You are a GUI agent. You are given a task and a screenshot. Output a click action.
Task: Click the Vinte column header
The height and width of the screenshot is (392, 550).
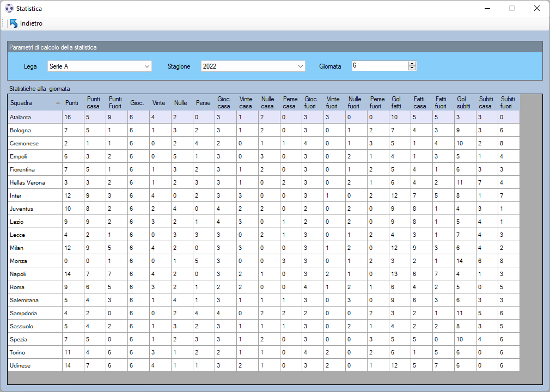point(160,103)
